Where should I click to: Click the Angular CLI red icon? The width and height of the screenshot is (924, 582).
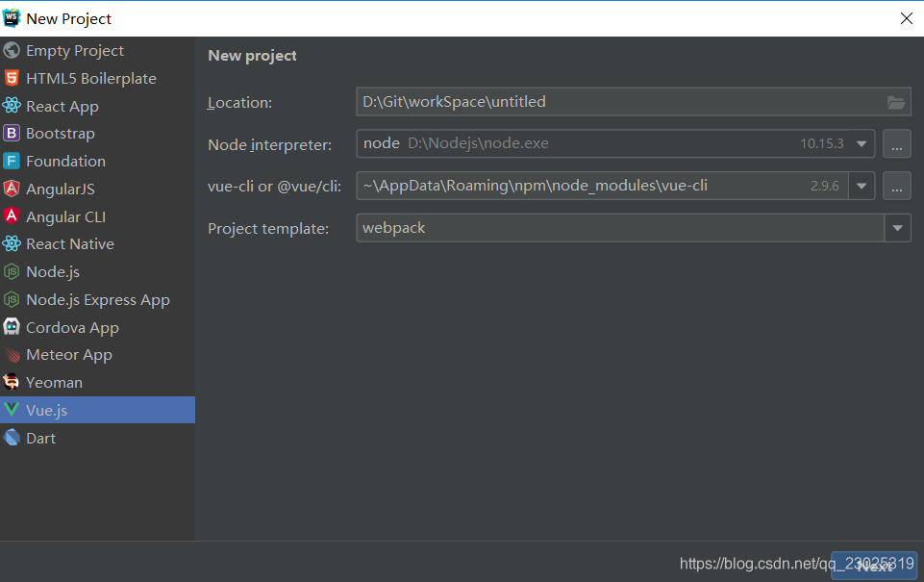coord(12,215)
